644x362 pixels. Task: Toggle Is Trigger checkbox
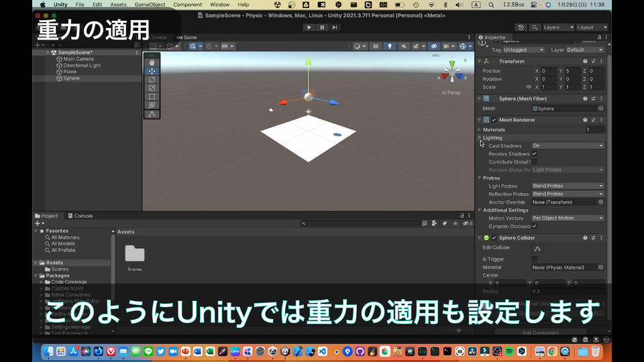pos(535,259)
